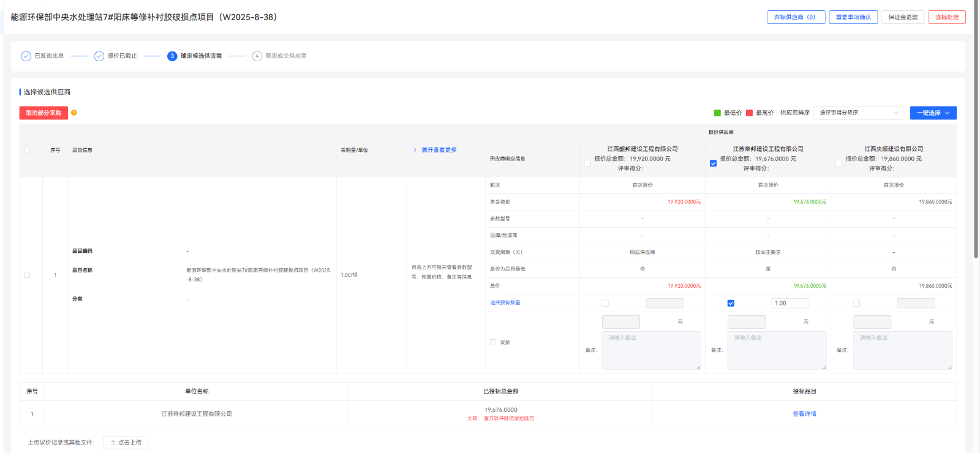980x453 pixels.
Task: Expand more details via 展开查看更多
Action: click(x=439, y=150)
